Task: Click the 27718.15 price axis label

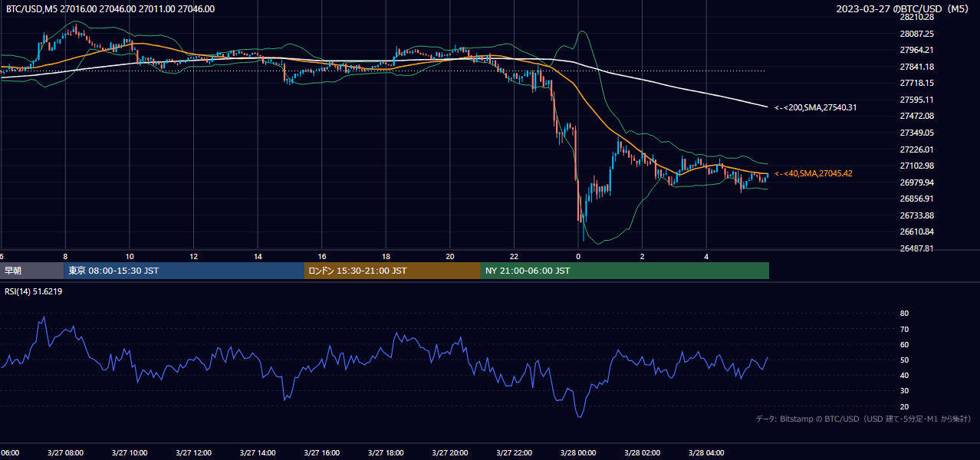Action: point(917,83)
